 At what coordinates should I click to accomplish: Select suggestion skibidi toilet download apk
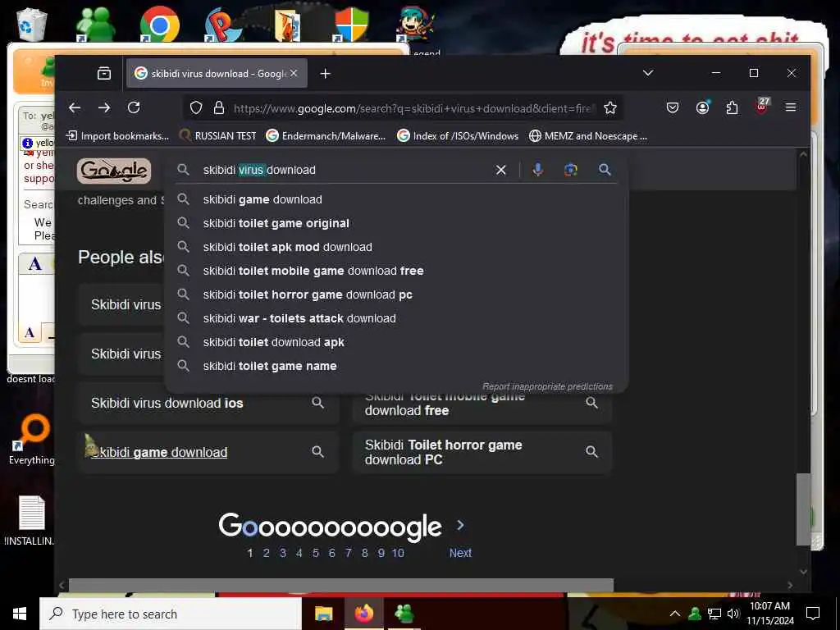click(396, 342)
